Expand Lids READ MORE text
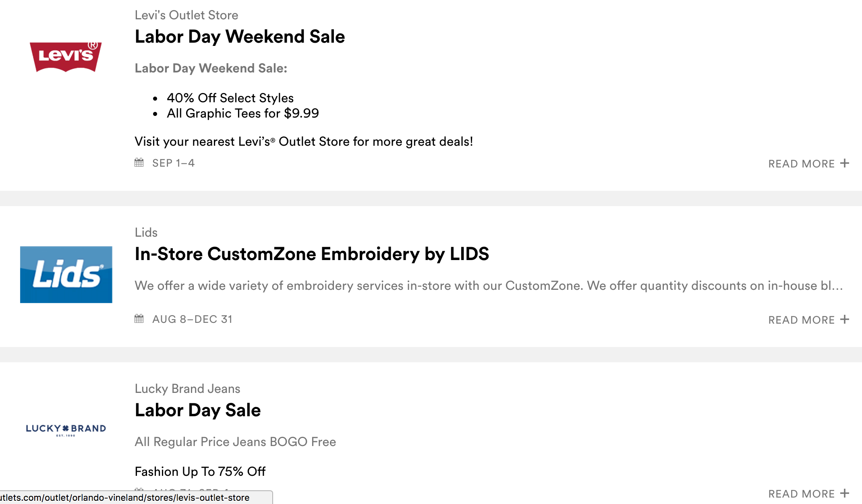 click(801, 320)
